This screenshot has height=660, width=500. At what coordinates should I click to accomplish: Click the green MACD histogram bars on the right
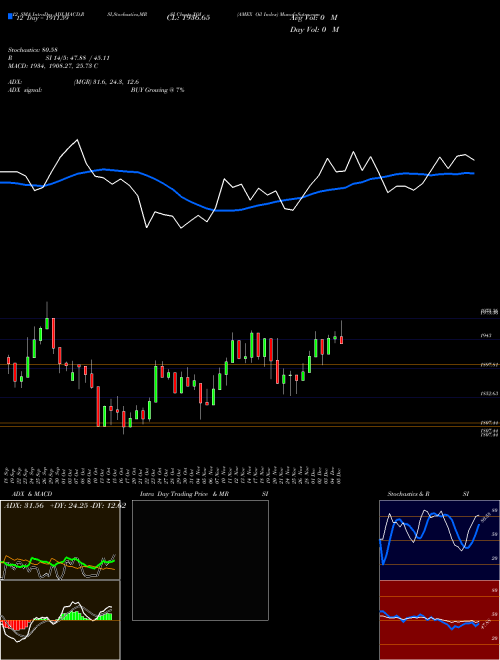pyautogui.click(x=104, y=617)
